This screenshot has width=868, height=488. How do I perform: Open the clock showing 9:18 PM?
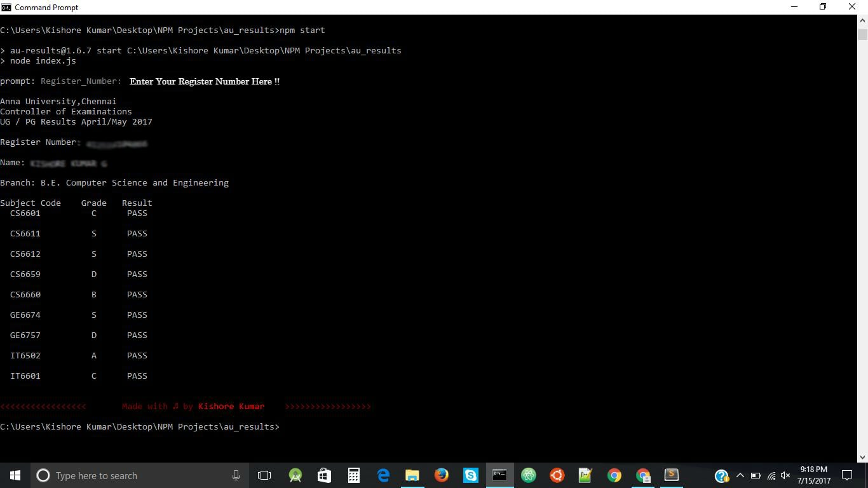tap(814, 475)
